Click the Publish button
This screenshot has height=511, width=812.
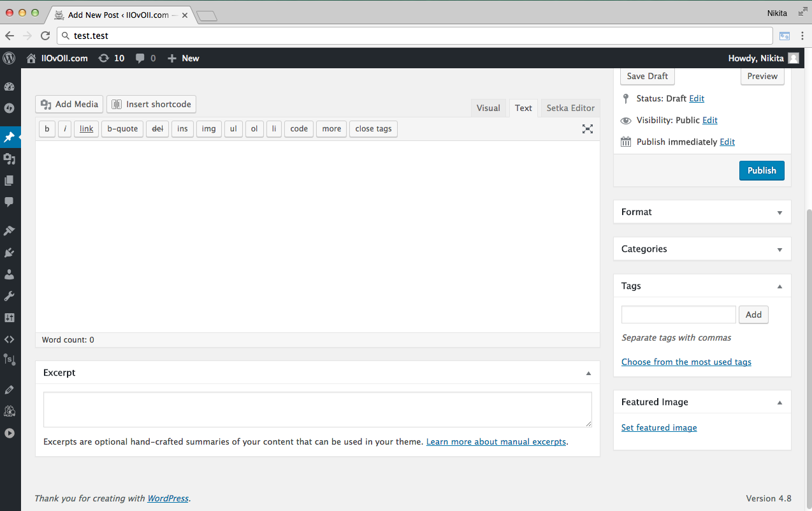pyautogui.click(x=762, y=170)
